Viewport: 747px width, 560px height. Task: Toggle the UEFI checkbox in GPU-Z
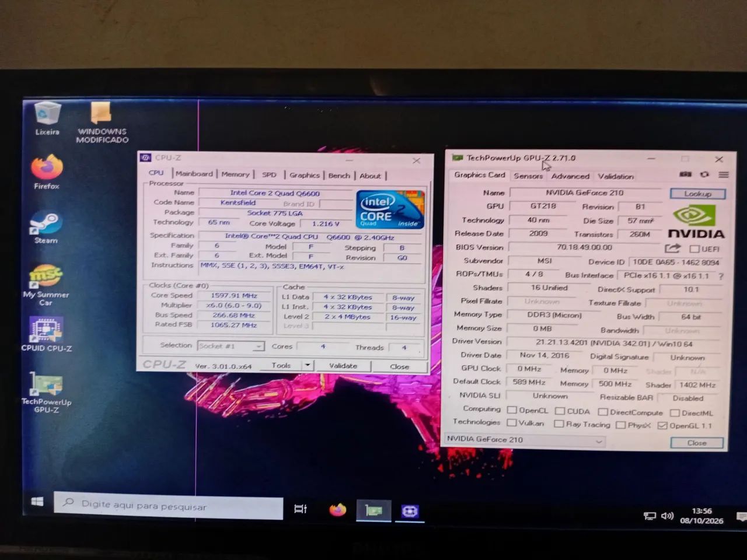pyautogui.click(x=694, y=249)
